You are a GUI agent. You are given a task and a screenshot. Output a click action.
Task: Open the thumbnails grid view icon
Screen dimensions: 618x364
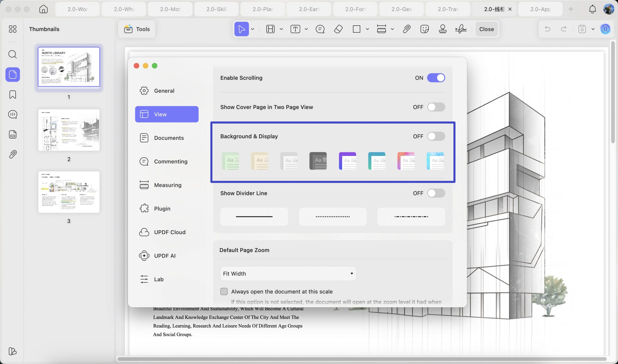tap(13, 29)
